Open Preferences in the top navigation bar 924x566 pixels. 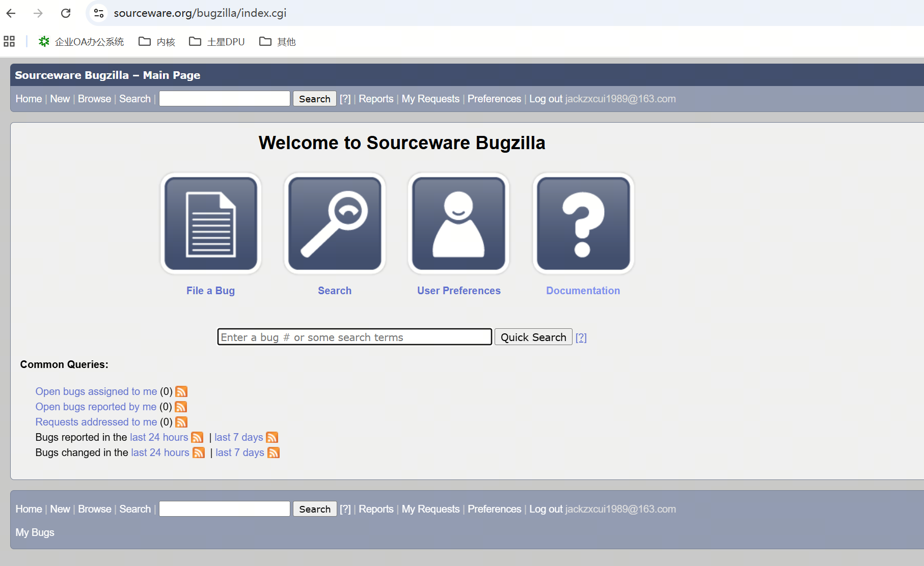(x=494, y=99)
